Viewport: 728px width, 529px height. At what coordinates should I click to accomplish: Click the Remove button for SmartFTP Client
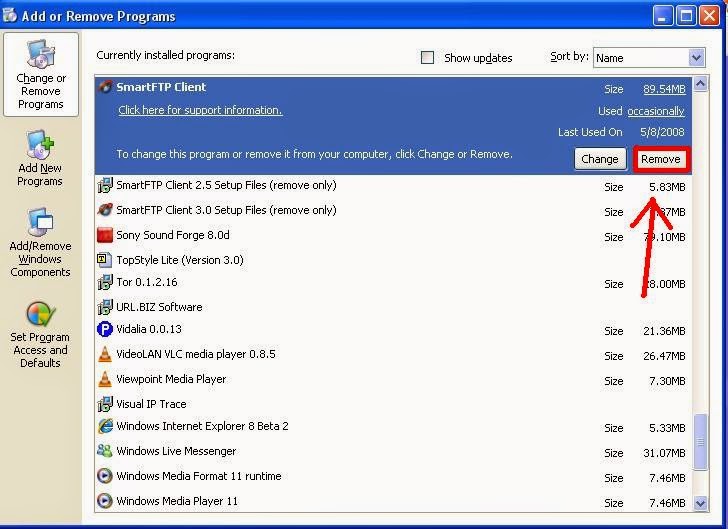(x=661, y=159)
